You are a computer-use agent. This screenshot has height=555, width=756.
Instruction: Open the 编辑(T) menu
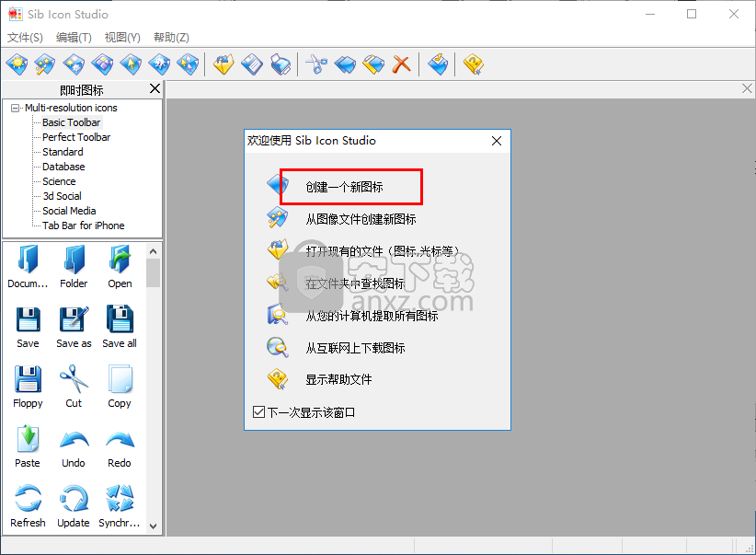[74, 38]
